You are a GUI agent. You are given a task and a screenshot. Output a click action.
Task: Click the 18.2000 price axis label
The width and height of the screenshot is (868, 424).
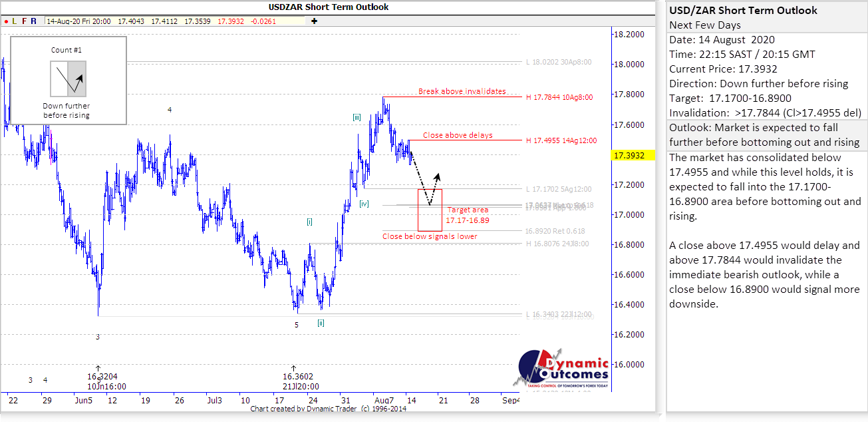[x=629, y=34]
